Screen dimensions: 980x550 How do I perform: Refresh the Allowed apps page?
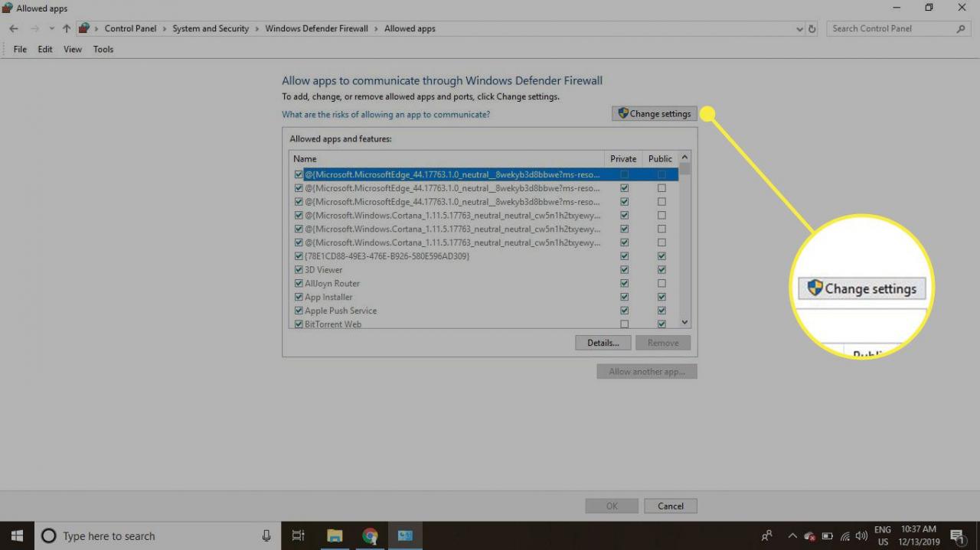point(812,29)
